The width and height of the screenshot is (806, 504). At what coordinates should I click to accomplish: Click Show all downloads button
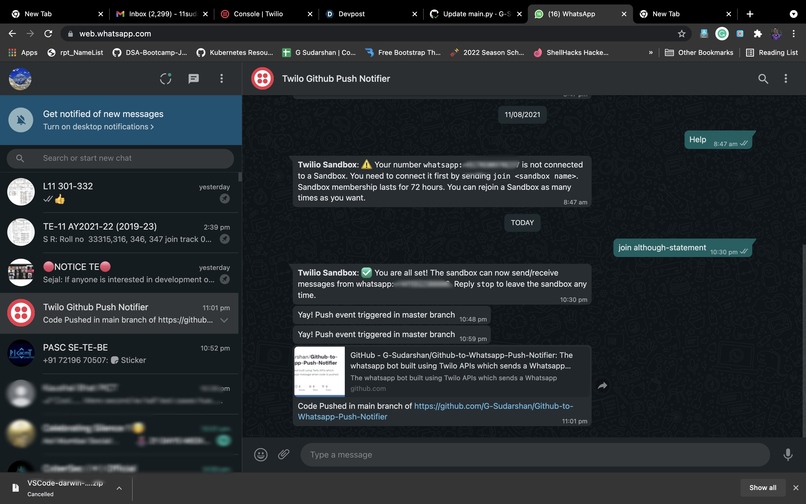[x=763, y=488]
